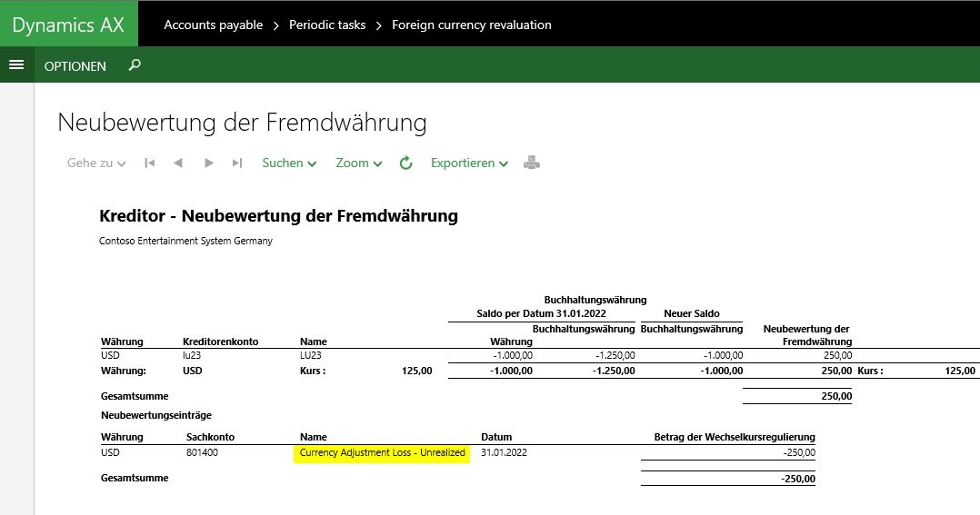Print the report using printer icon
Screen dimensions: 980x515
click(532, 163)
